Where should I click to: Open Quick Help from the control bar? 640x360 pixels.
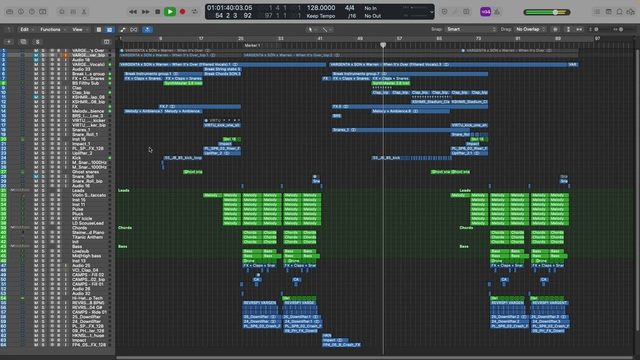point(32,12)
